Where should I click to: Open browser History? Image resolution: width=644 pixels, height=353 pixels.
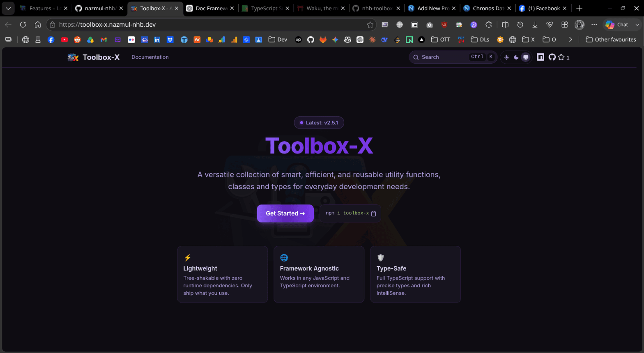coord(520,25)
